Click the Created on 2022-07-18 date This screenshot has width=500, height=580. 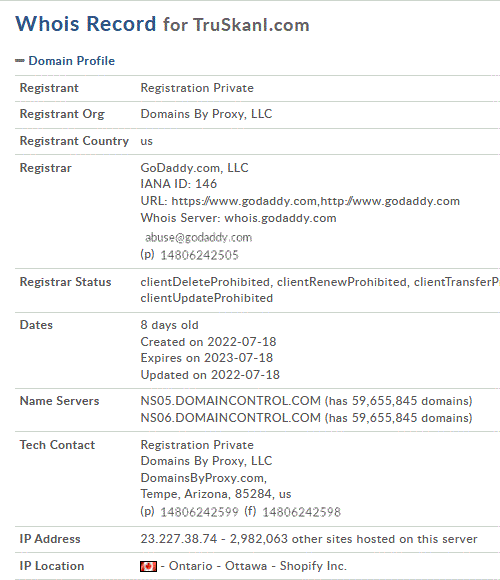click(208, 342)
